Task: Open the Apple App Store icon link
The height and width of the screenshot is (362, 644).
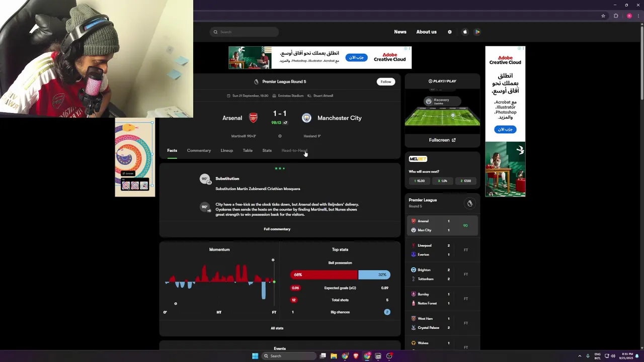Action: click(x=465, y=32)
